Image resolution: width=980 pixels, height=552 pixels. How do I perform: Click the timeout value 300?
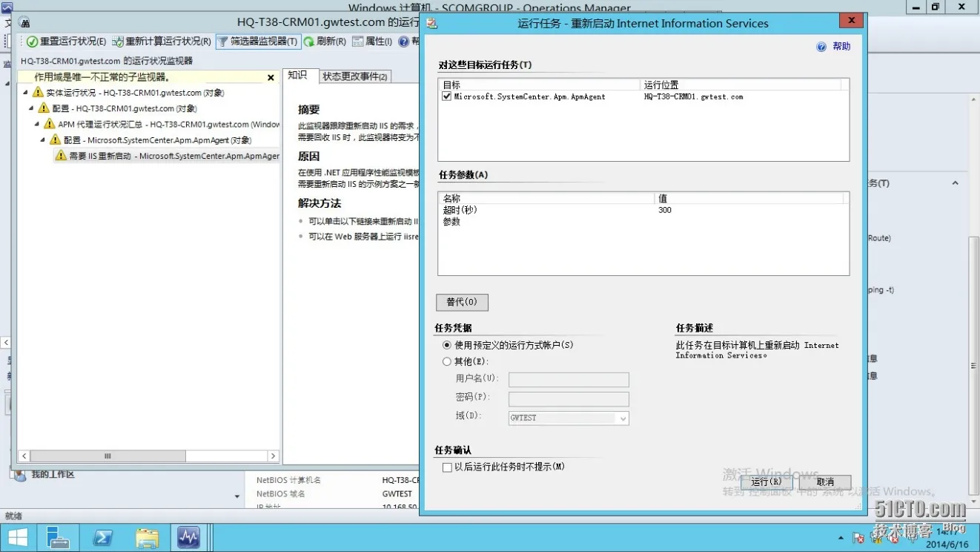pos(665,210)
